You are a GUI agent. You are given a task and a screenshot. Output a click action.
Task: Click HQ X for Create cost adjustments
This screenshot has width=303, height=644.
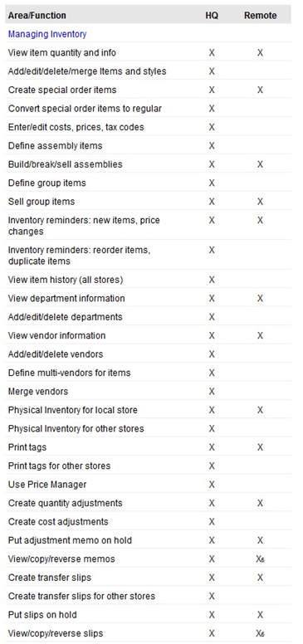(x=212, y=522)
